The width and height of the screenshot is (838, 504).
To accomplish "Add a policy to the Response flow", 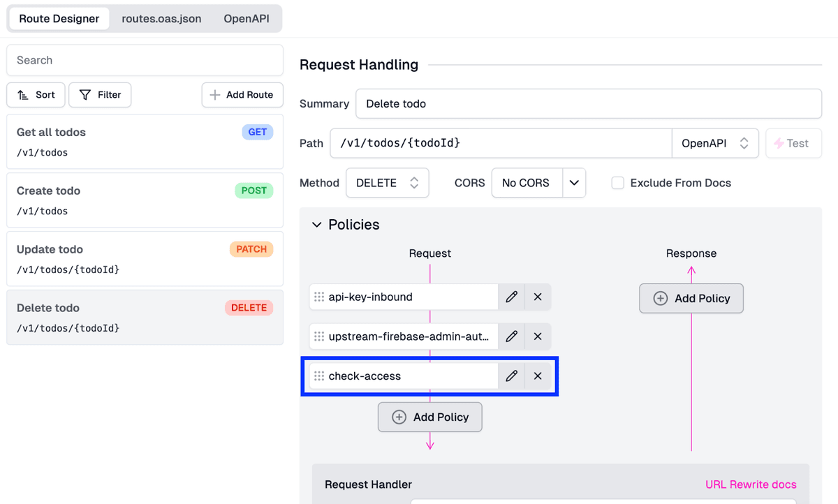I will [691, 299].
